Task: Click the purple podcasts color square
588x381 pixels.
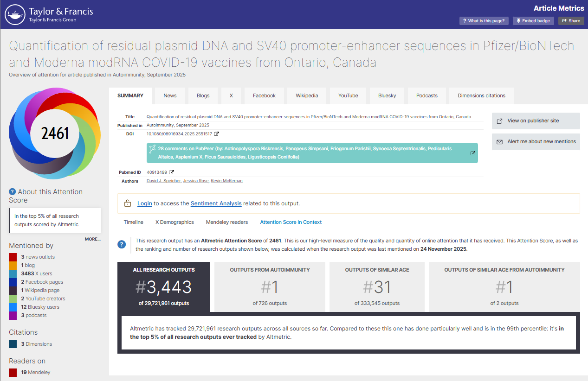Action: click(13, 315)
